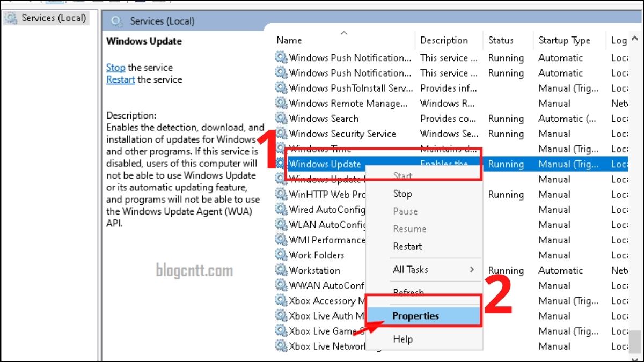The width and height of the screenshot is (644, 362).
Task: Sort by Startup Type column header
Action: tap(564, 40)
